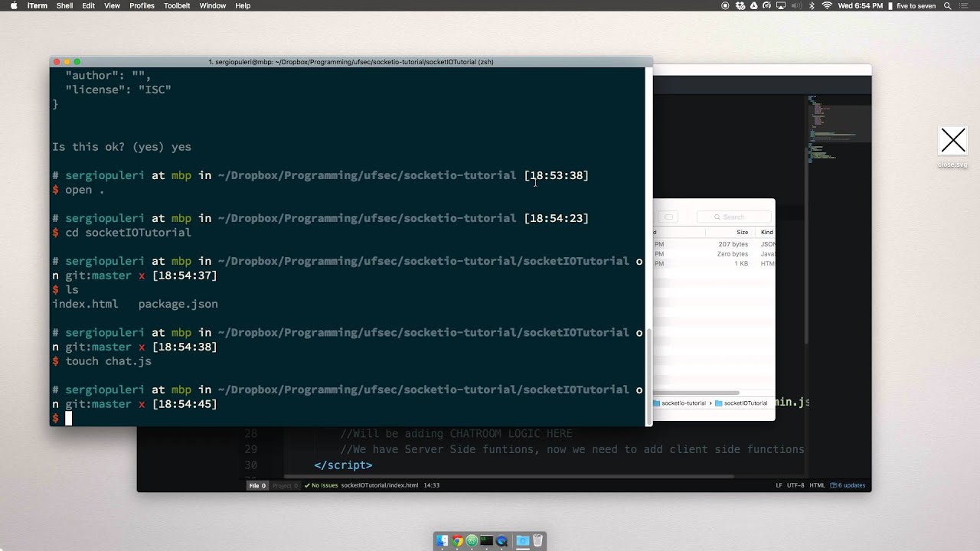Screen dimensions: 980x551
Task: Click 'touch chat.js' command text
Action: click(x=108, y=361)
